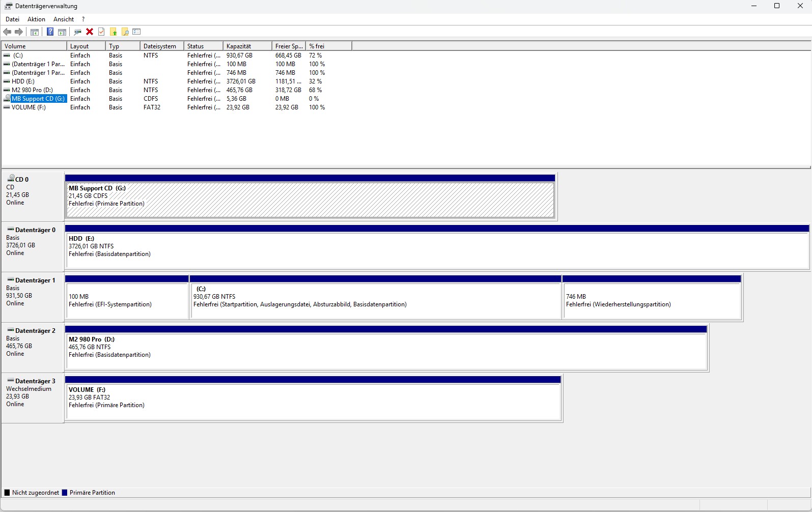Select the 746 MB Wiederherstellungspartition block
The image size is (812, 512).
652,297
